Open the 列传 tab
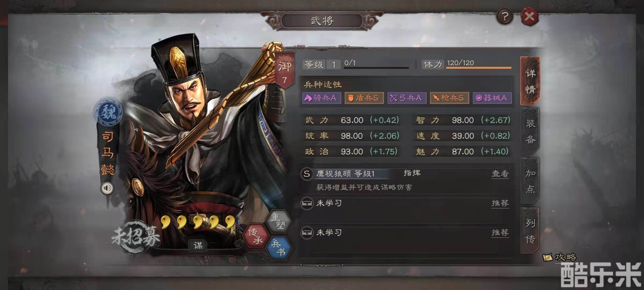The image size is (644, 290). 530,231
